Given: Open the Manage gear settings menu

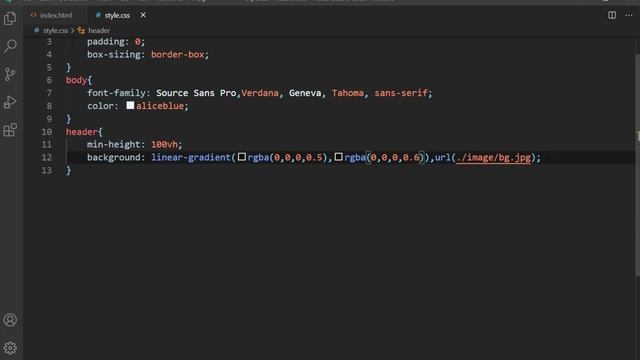Looking at the screenshot, I should pyautogui.click(x=10, y=348).
